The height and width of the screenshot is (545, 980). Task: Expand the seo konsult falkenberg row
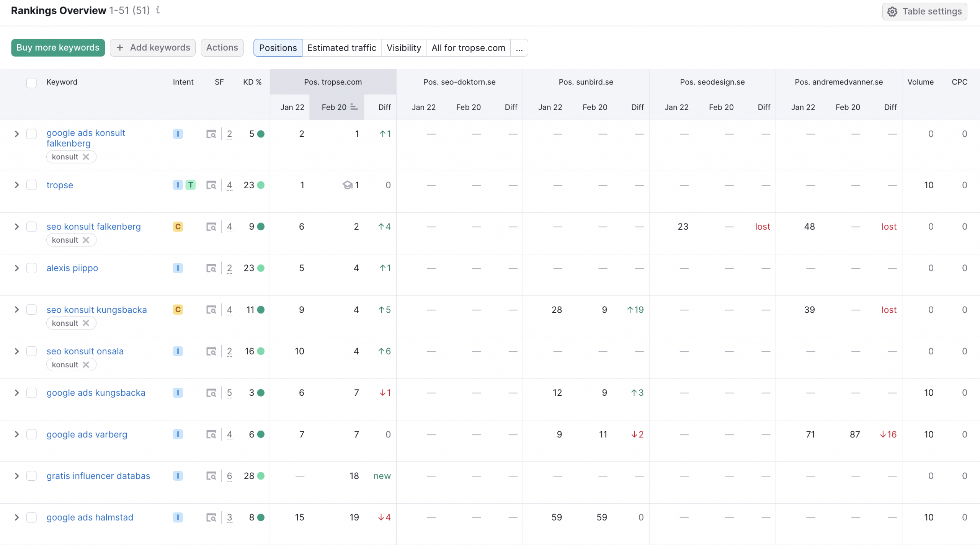coord(16,227)
